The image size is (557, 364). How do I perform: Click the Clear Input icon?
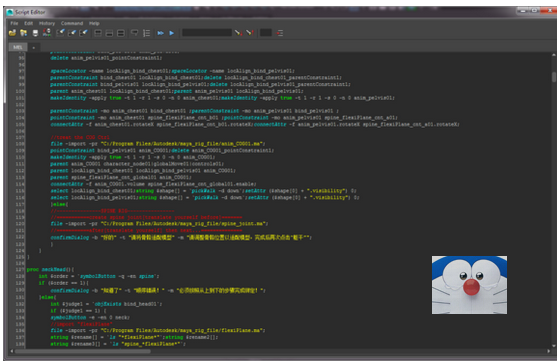coord(72,33)
